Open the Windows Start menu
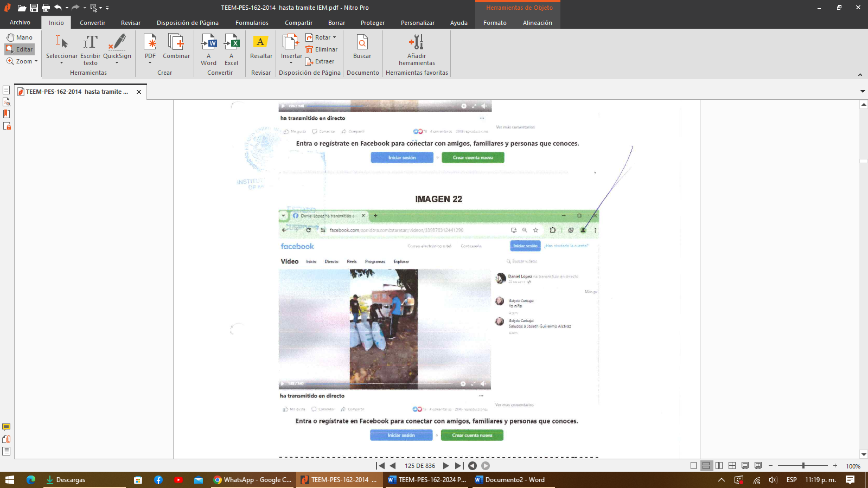The width and height of the screenshot is (868, 488). click(9, 480)
